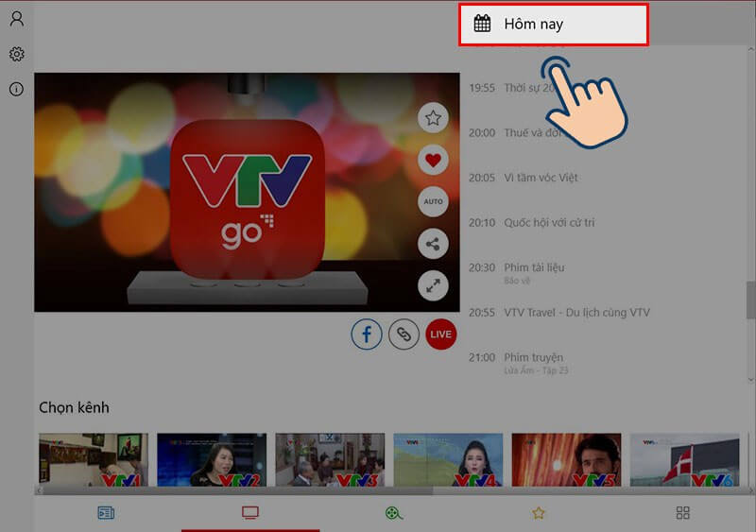Choose the VTV3 channel thumbnail
This screenshot has width=756, height=532.
click(x=330, y=459)
